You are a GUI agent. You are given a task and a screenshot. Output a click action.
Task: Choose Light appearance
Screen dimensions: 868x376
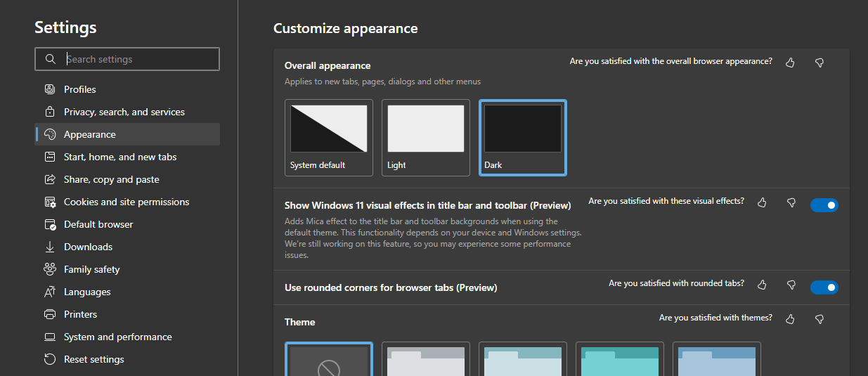(x=426, y=138)
